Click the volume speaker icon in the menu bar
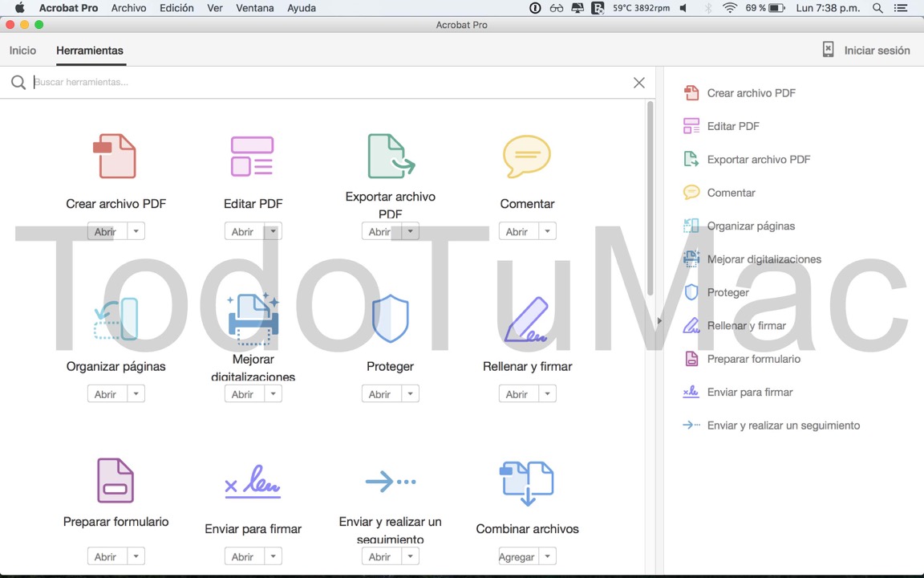The width and height of the screenshot is (924, 578). click(x=683, y=8)
